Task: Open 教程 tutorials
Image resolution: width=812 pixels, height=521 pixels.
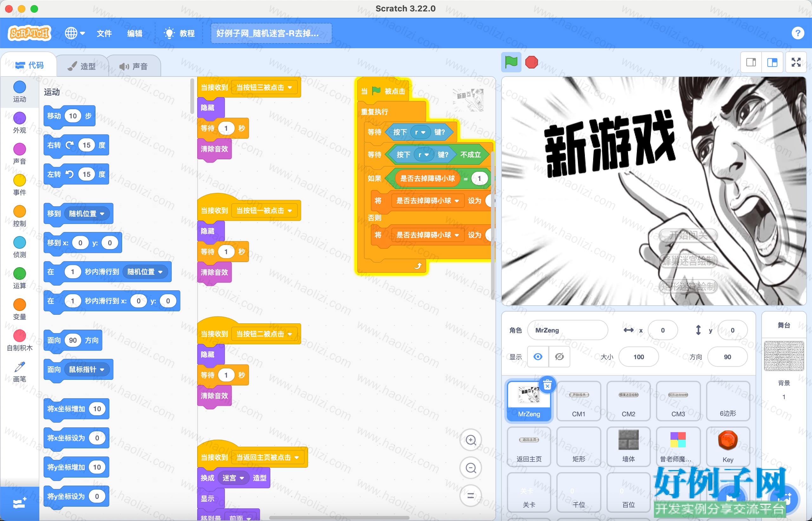Action: 179,33
